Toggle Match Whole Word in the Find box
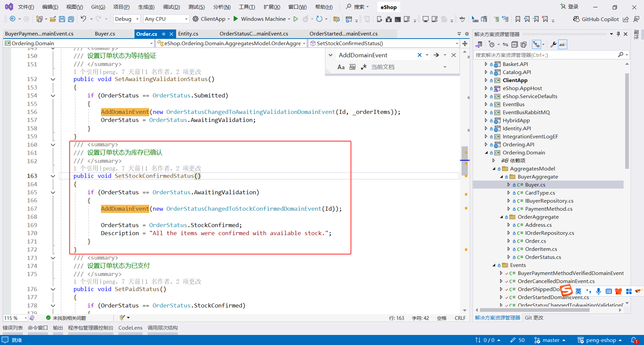The height and width of the screenshot is (345, 644). [x=352, y=67]
